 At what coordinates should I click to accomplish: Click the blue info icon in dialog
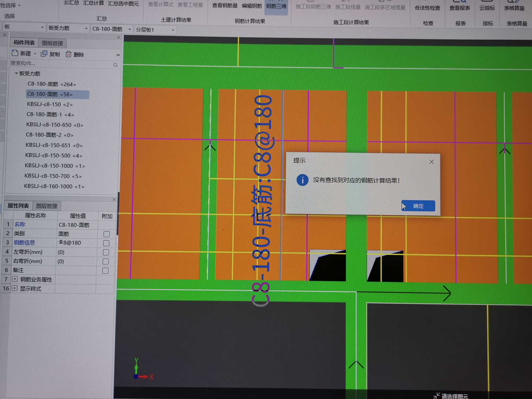click(x=302, y=180)
